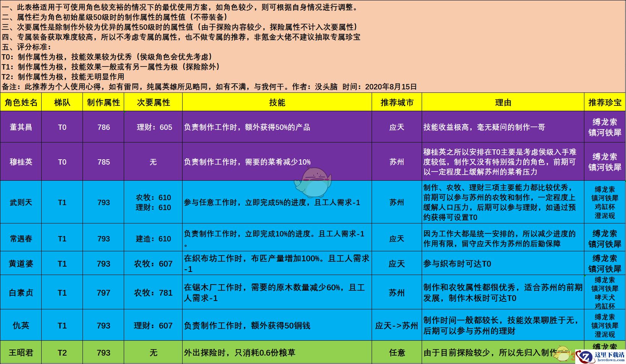This screenshot has width=626, height=364.
Task: Click 白素贞's 797 crafting attribute cell
Action: click(104, 293)
